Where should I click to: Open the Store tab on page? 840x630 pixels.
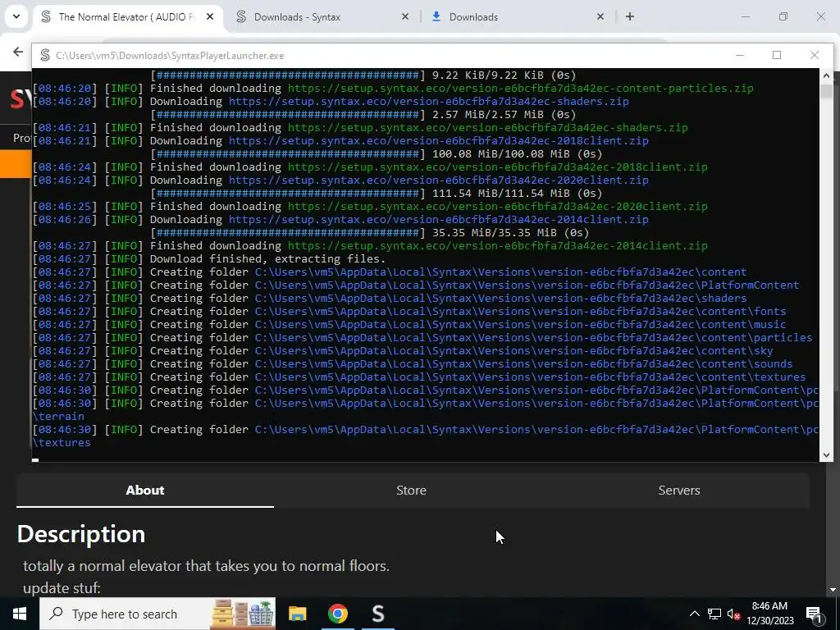tap(412, 491)
